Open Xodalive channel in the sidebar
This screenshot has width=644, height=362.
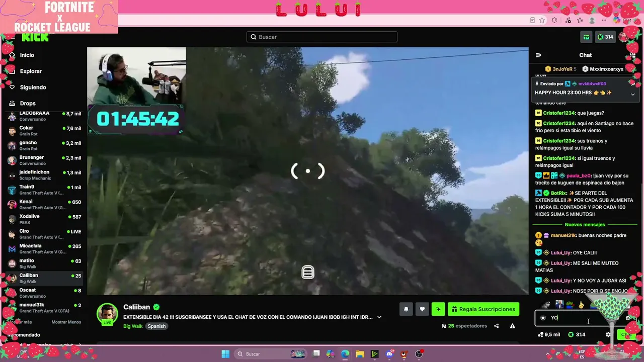(x=45, y=219)
